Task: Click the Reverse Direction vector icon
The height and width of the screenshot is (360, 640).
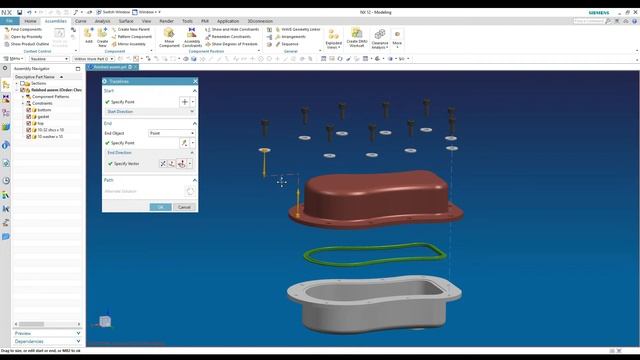Action: (162, 164)
